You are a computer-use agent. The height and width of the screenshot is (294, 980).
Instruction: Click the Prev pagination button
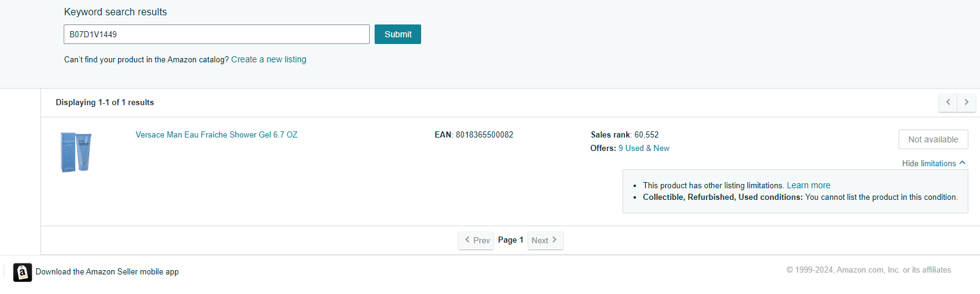(476, 240)
